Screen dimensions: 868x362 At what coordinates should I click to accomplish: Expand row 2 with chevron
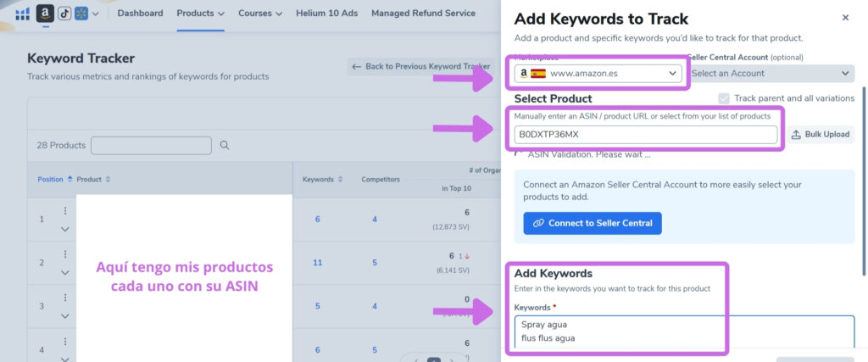pyautogui.click(x=64, y=272)
